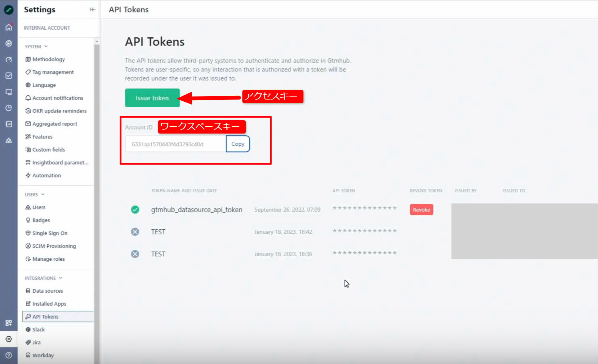
Task: Open the marketplace apps grid icon
Action: coord(9,323)
